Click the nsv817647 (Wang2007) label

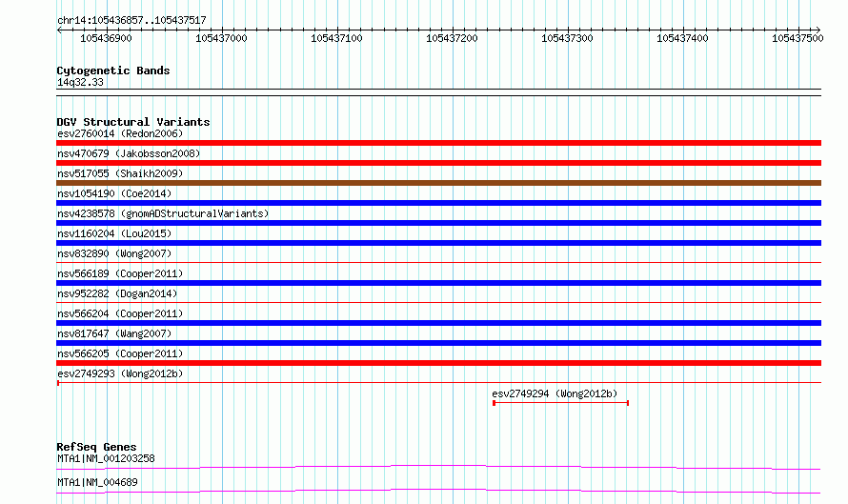pos(114,333)
